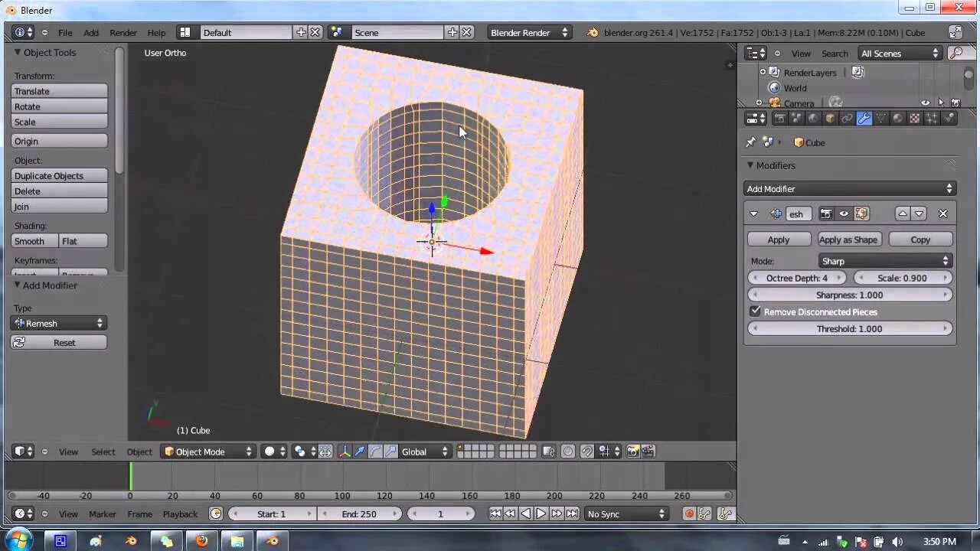Enable snap during transform magnet icon
The width and height of the screenshot is (980, 551).
[x=587, y=451]
